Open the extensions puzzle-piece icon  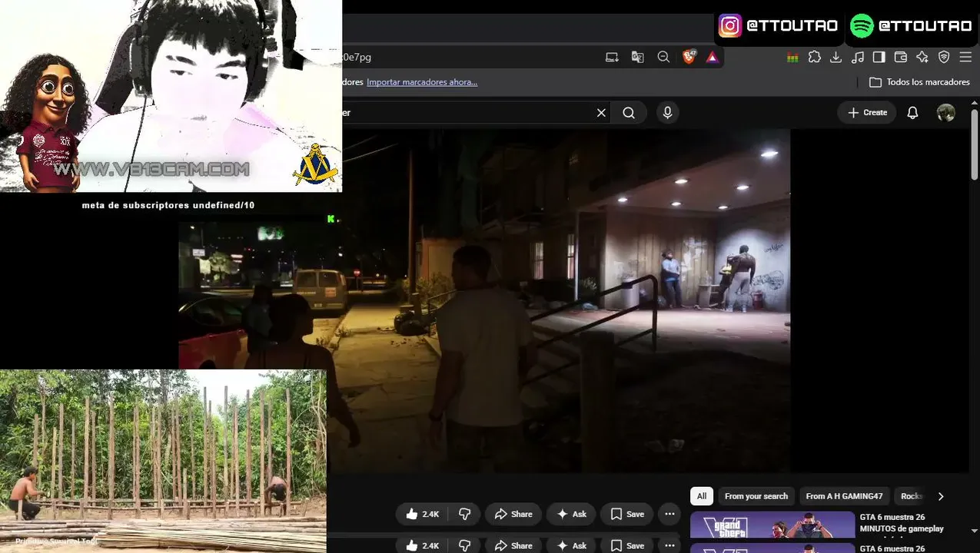point(815,57)
